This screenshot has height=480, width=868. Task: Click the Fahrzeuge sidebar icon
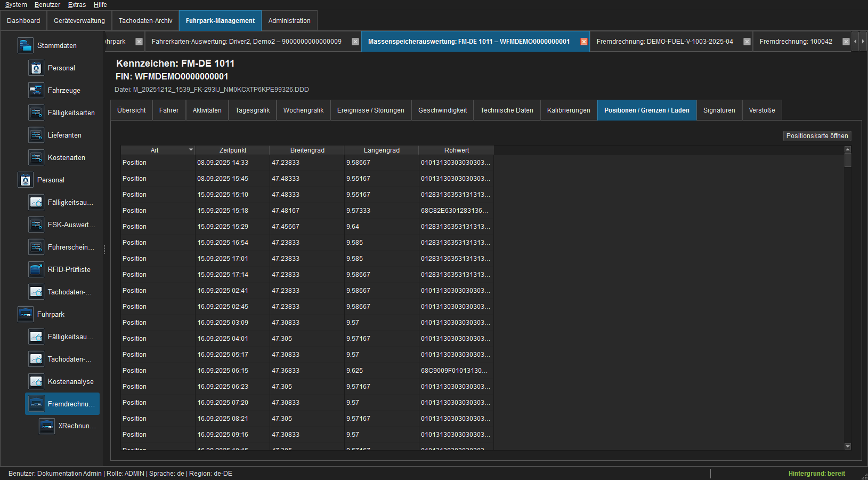(x=36, y=91)
